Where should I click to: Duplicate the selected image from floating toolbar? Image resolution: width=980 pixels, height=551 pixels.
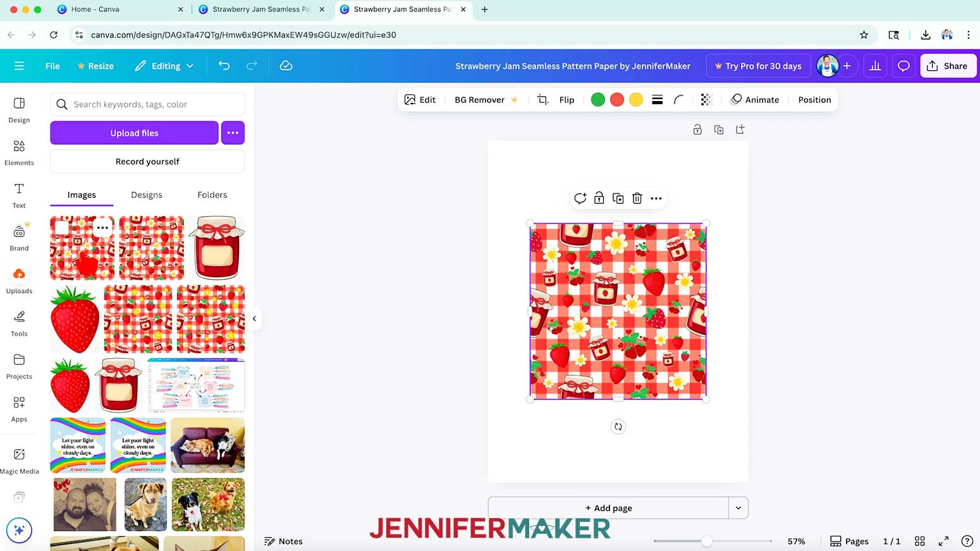618,198
